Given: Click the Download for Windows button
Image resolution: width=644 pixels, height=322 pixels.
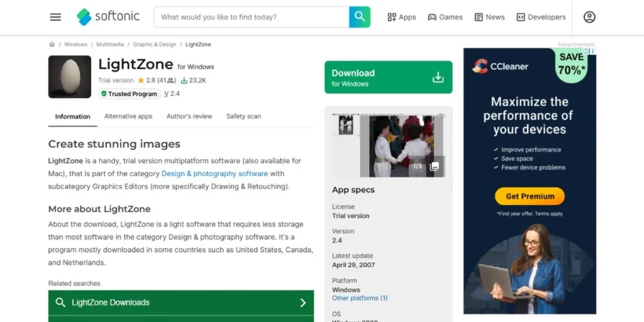Looking at the screenshot, I should (388, 77).
